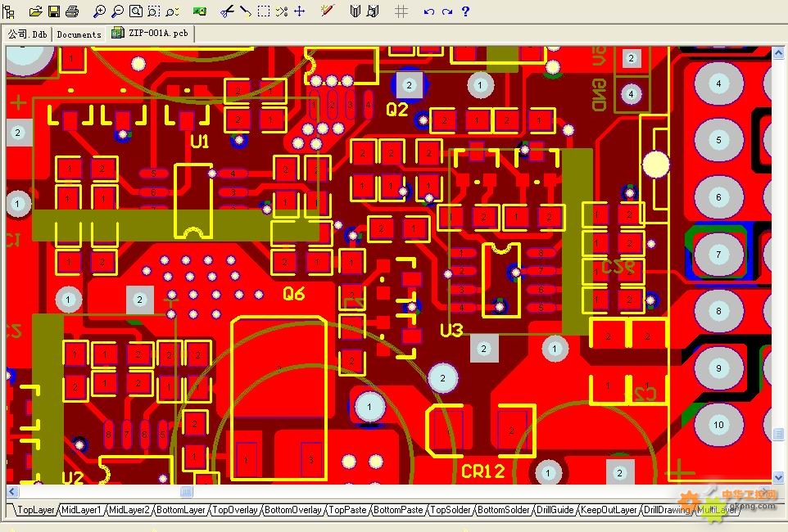
Task: Open the Documents tab
Action: point(79,34)
